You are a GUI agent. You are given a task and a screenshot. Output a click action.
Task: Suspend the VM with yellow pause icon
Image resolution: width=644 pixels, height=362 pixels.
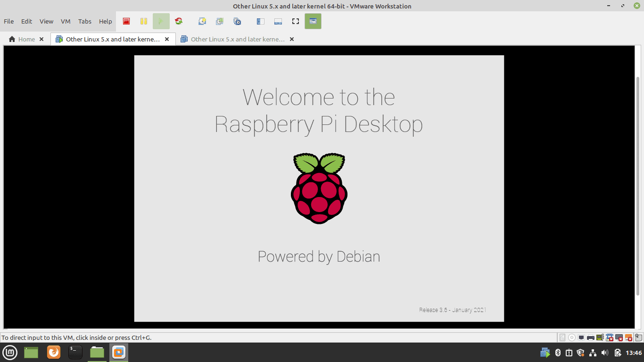point(144,21)
